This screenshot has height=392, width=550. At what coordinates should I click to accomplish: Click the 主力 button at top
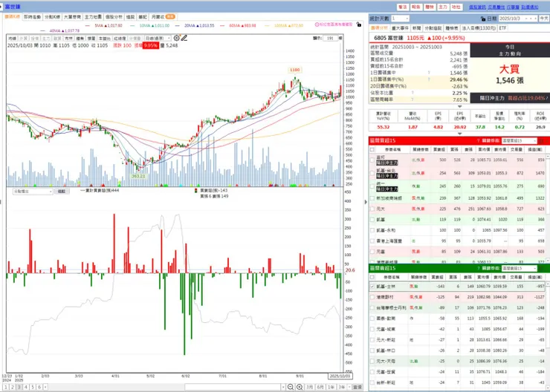click(x=443, y=7)
